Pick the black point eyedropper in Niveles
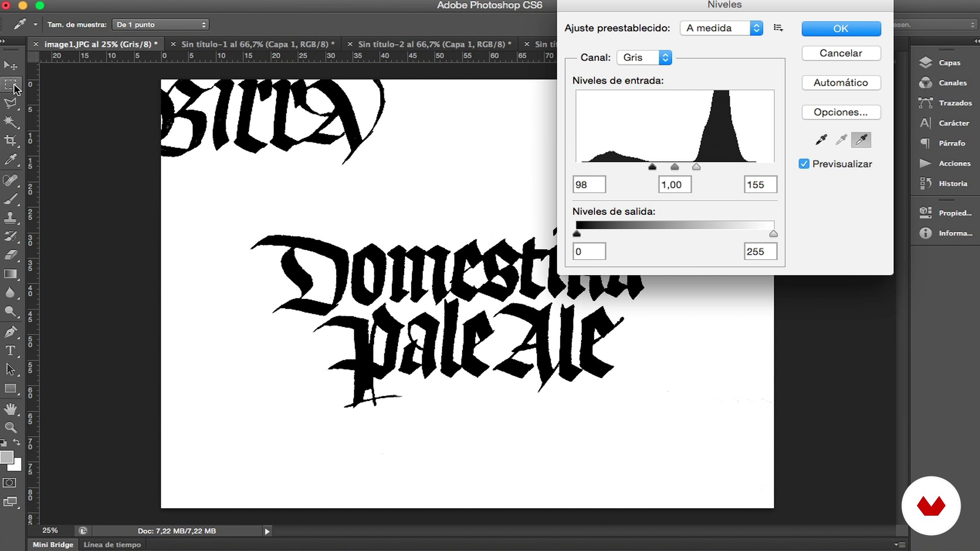 point(821,139)
